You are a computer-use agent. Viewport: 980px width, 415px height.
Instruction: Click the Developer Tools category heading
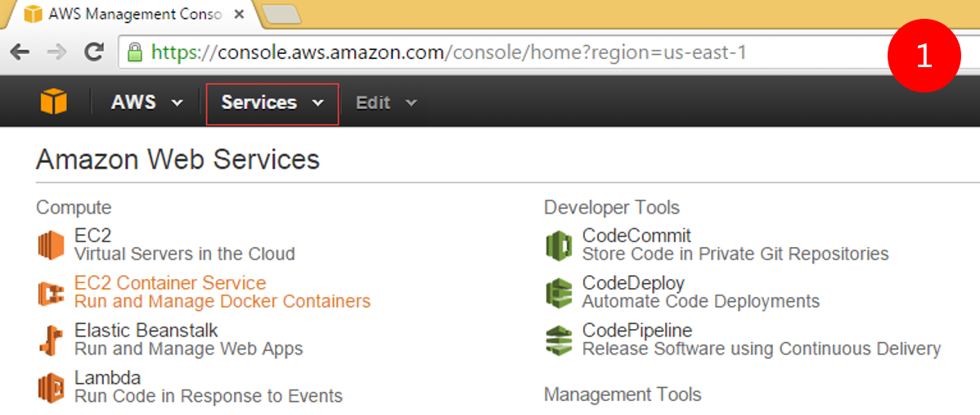pos(612,207)
